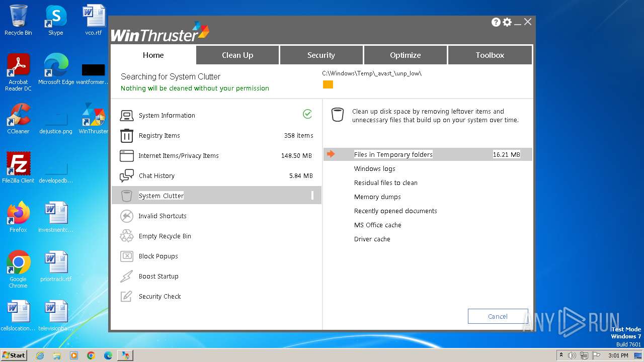Select the Boost Startup entry
644x362 pixels.
[216, 277]
